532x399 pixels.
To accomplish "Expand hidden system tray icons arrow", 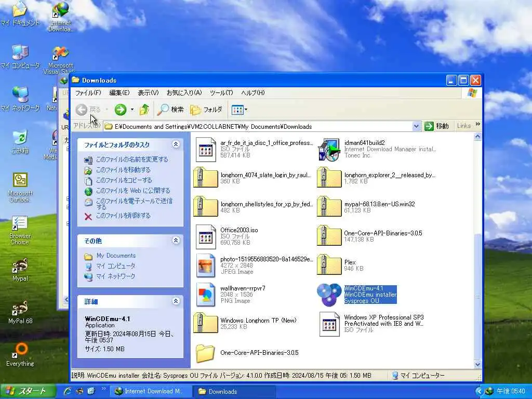I will coord(479,392).
